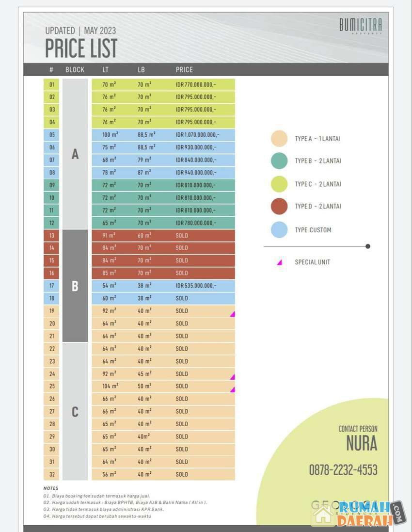Click the pink triangle on row 19
This screenshot has width=412, height=532.
[x=233, y=314]
